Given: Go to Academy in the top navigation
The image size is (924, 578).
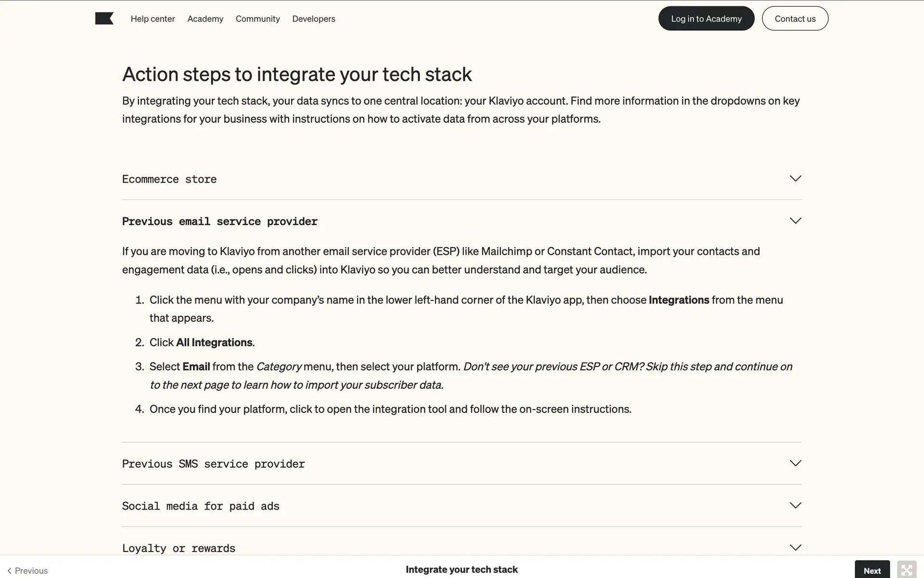Looking at the screenshot, I should tap(205, 19).
